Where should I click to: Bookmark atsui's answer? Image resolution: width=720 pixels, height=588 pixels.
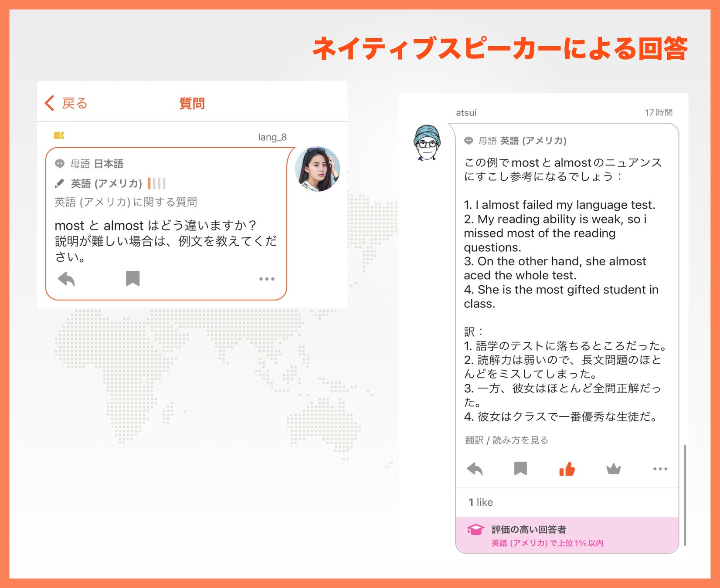520,468
